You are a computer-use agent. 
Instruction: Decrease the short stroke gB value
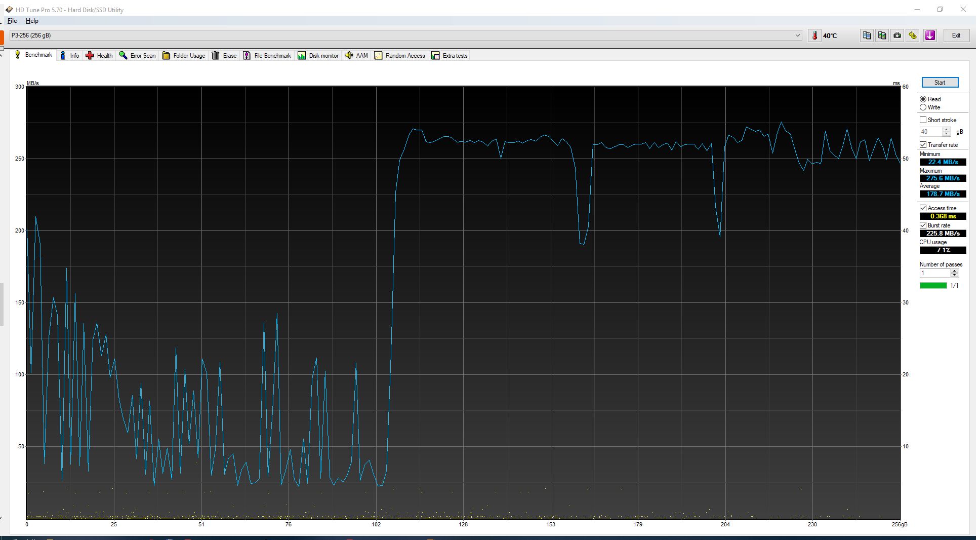point(947,134)
